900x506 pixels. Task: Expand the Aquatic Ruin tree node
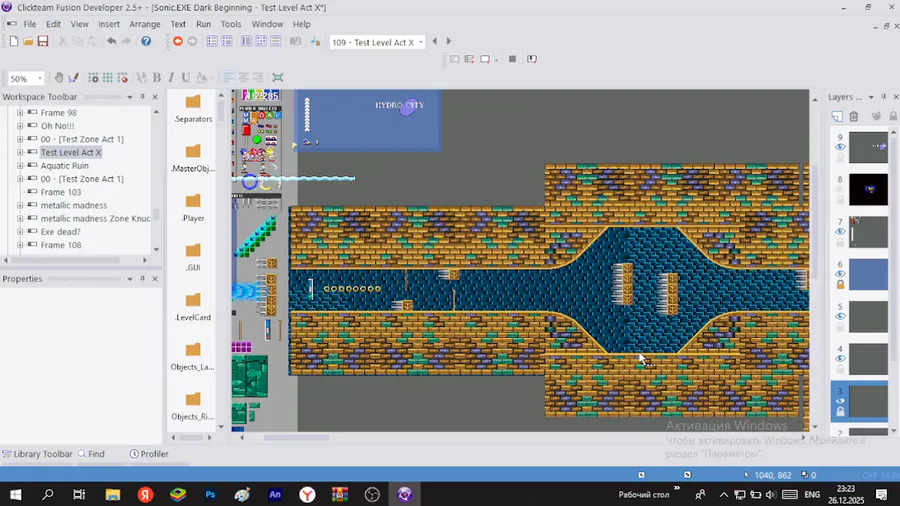click(x=20, y=166)
